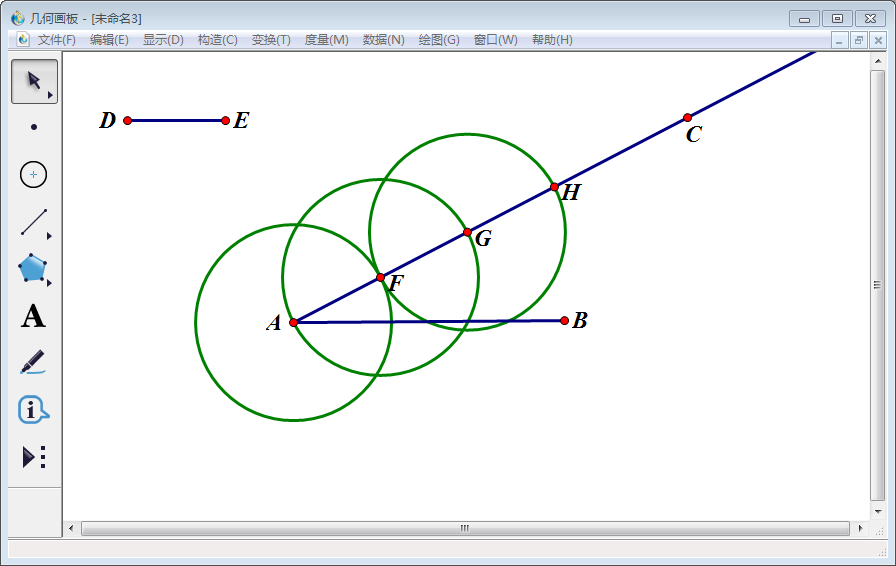Select point A on the sketch

click(x=293, y=322)
